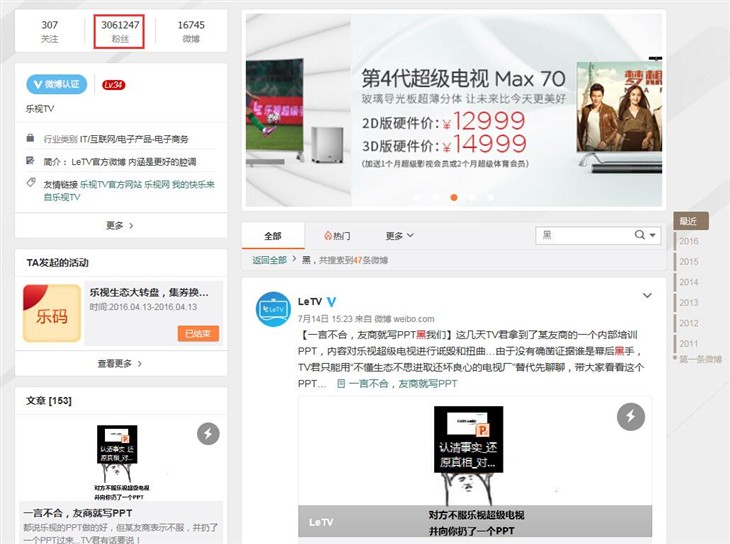Open the post options chevron menu
The width and height of the screenshot is (730, 544).
click(647, 295)
